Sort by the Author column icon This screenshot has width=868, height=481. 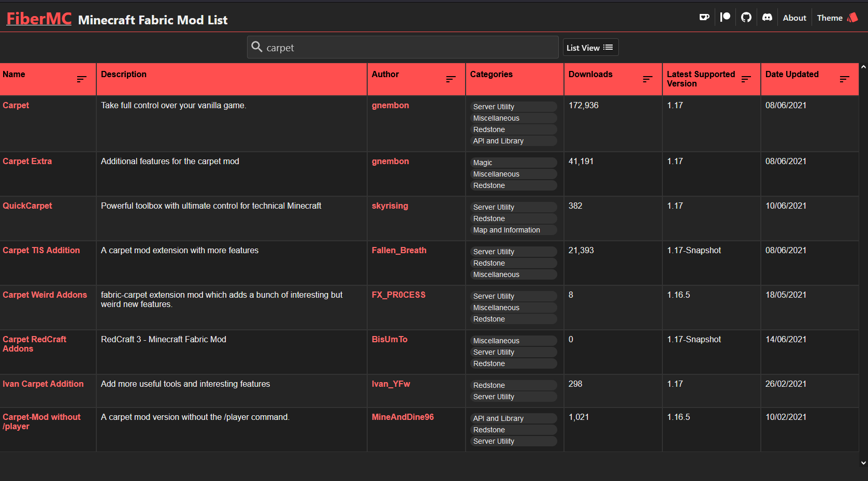click(451, 79)
